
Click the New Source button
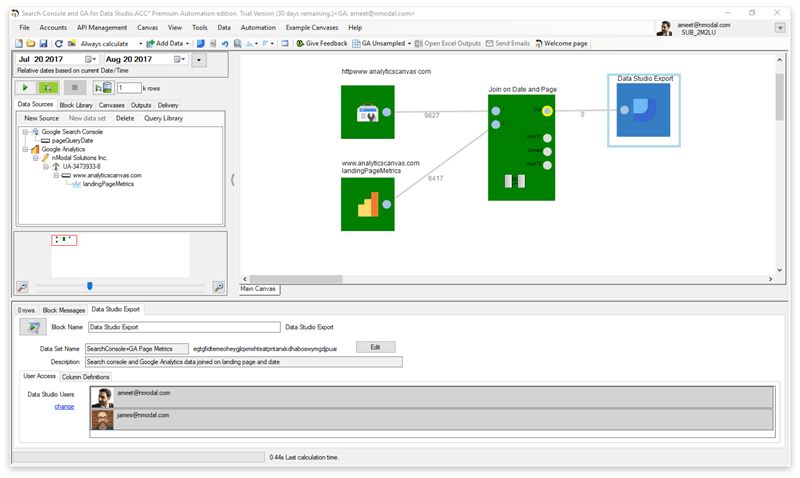pos(41,118)
